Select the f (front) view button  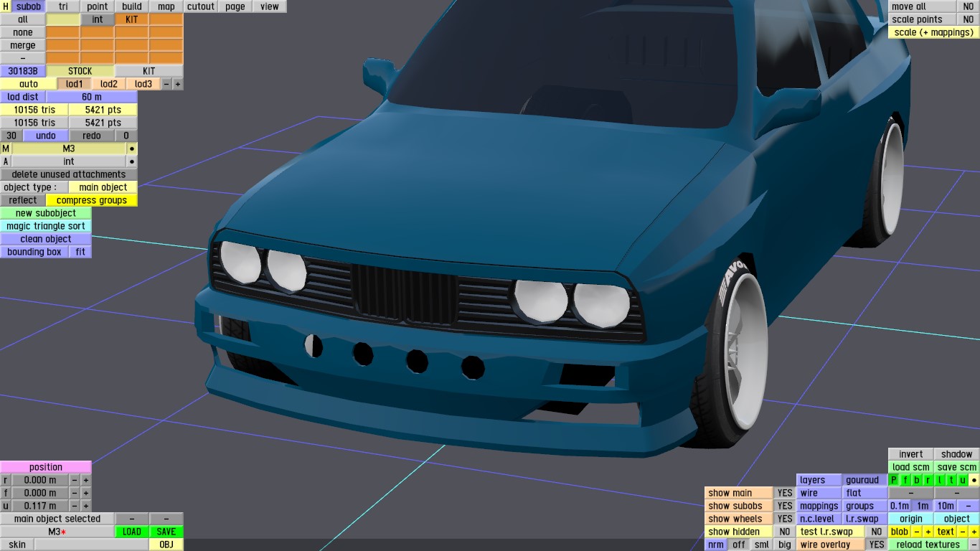click(x=905, y=480)
